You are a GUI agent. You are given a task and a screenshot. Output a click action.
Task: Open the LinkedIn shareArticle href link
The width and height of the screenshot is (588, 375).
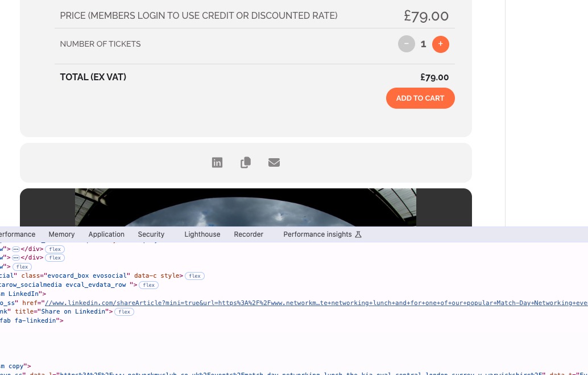316,303
